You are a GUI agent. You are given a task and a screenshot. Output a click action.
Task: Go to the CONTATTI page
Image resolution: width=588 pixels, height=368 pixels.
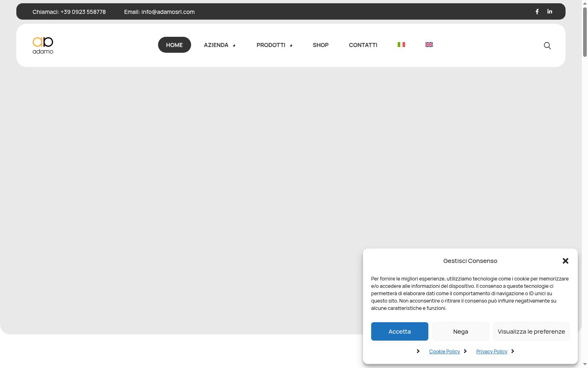[x=363, y=45]
